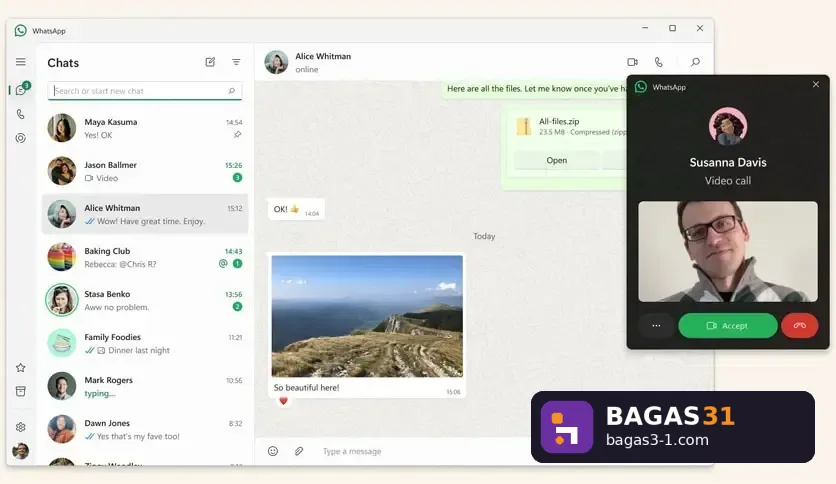The width and height of the screenshot is (836, 484).
Task: Click the video preview in call popup
Action: click(728, 251)
